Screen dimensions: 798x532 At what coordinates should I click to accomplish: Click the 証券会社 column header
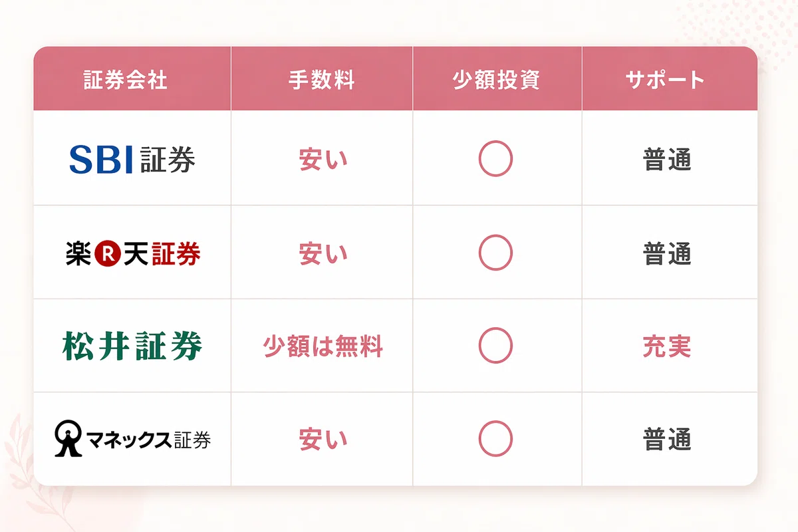[x=125, y=80]
